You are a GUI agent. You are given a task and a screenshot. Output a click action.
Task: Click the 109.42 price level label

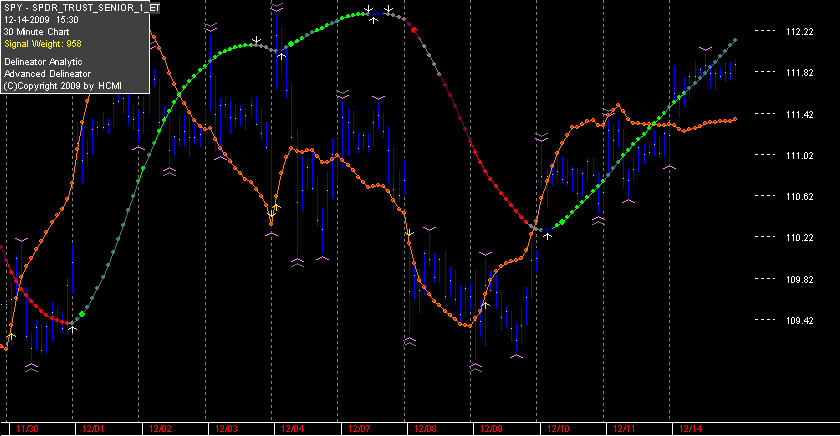pyautogui.click(x=799, y=320)
